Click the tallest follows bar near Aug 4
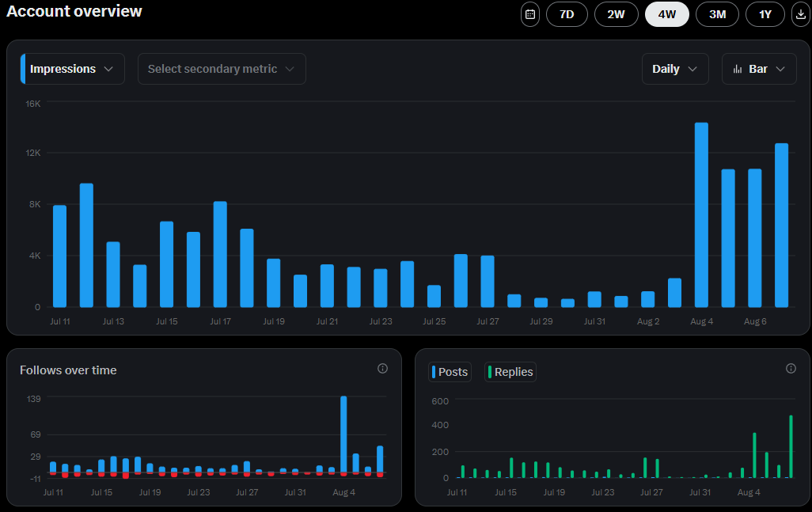The image size is (812, 512). 343,434
